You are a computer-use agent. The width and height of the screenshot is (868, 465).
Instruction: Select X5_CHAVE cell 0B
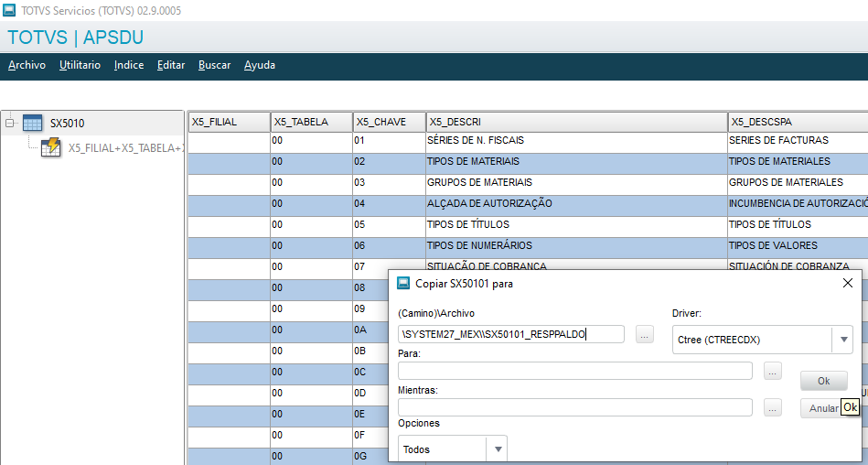(x=371, y=353)
